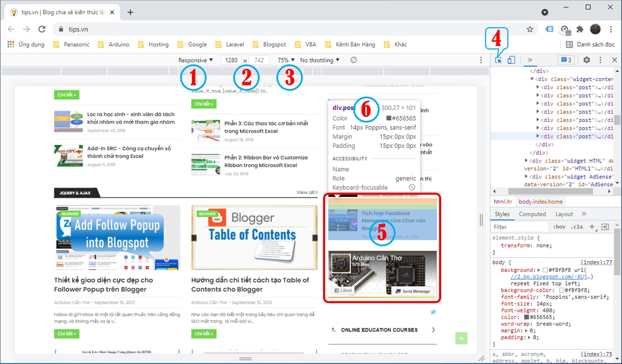Click the background-color #f8f8f8 swatch
This screenshot has width=622, height=364.
561,290
